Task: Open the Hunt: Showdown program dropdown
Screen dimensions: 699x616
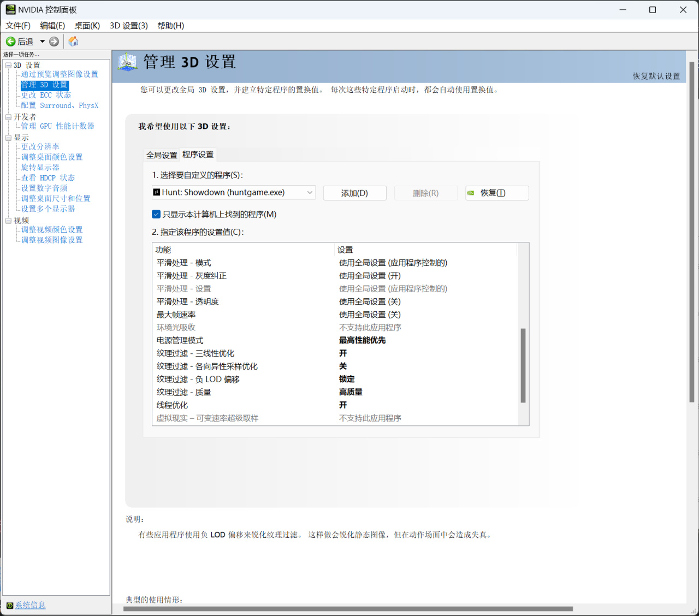Action: pos(234,192)
